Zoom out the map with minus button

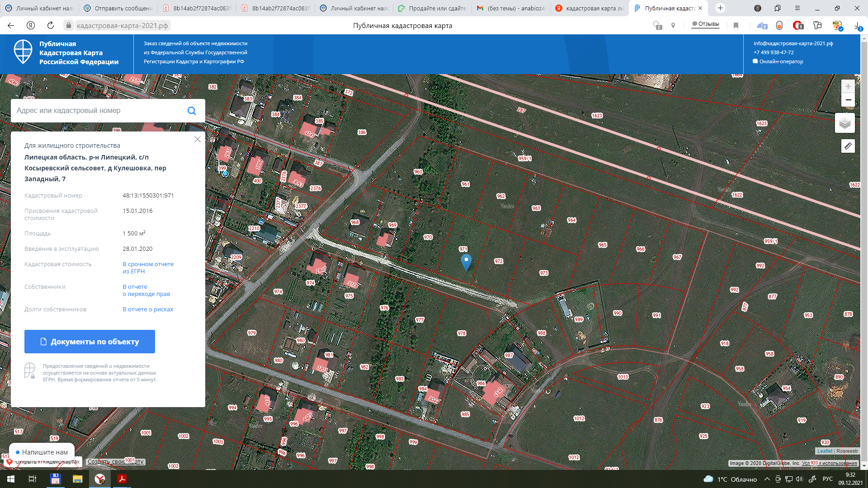point(848,100)
